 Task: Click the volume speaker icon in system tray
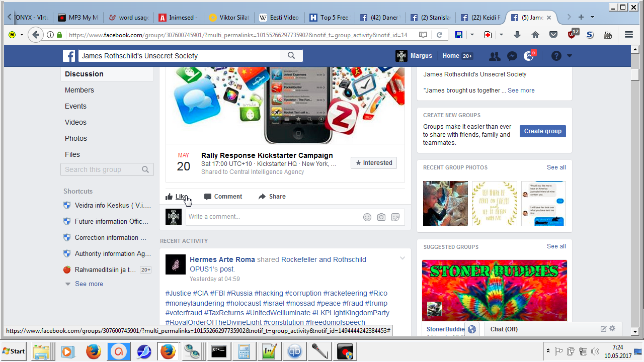[x=595, y=351]
